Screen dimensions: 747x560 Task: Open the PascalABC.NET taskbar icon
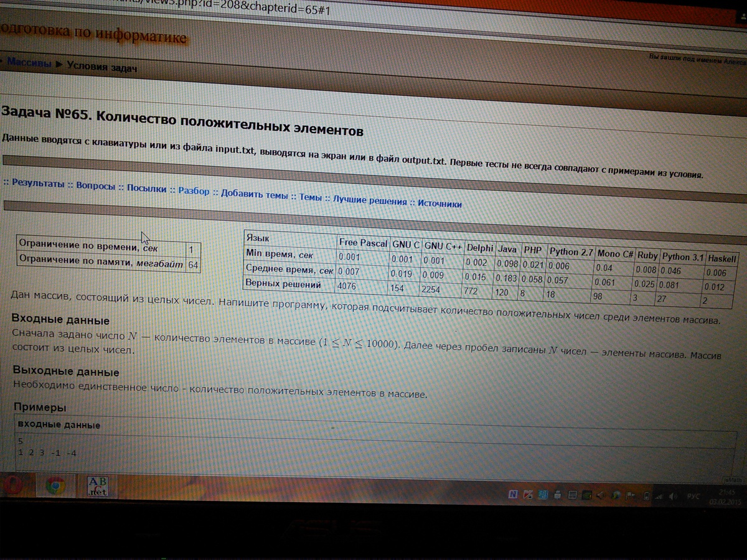pos(97,485)
